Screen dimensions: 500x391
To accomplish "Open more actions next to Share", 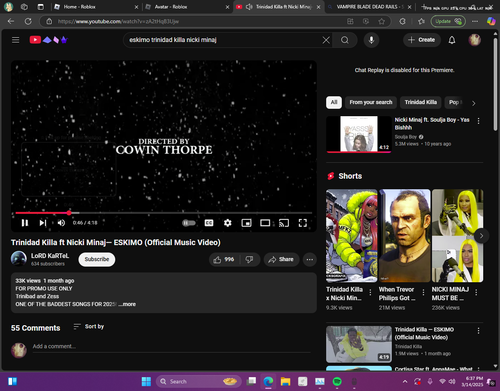I will coord(310,259).
